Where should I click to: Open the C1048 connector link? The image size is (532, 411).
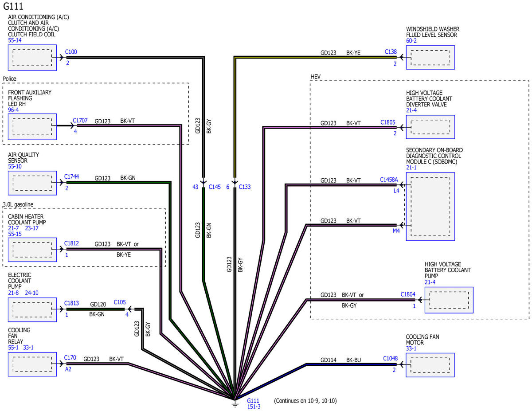click(390, 358)
